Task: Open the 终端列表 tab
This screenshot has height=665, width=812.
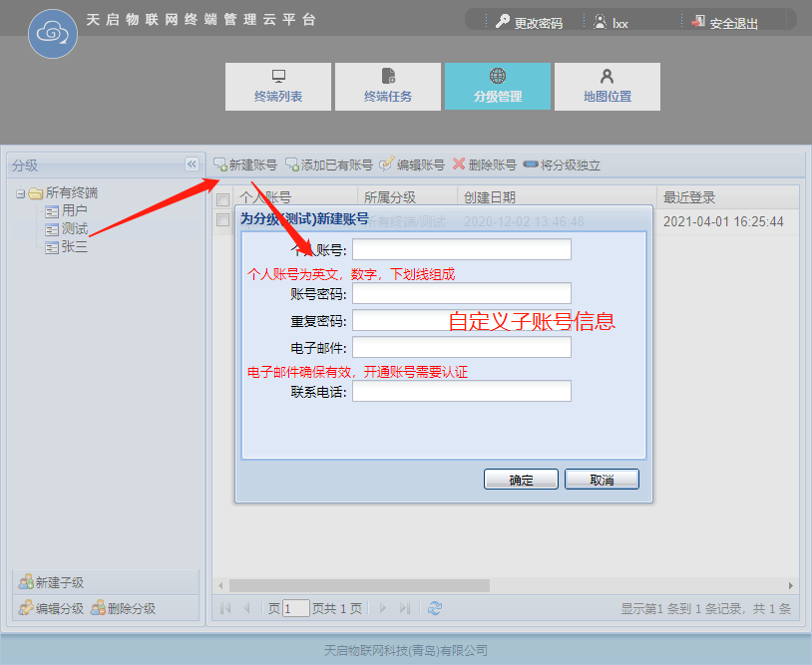Action: click(x=278, y=87)
